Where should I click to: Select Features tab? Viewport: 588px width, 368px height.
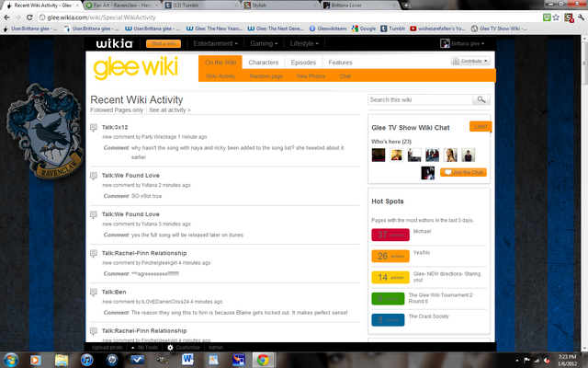click(x=340, y=63)
